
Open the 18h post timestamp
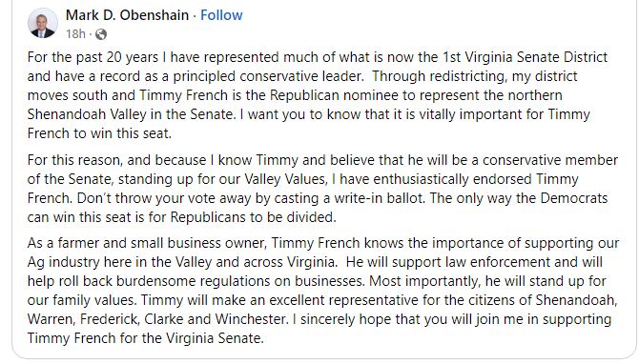pos(75,33)
